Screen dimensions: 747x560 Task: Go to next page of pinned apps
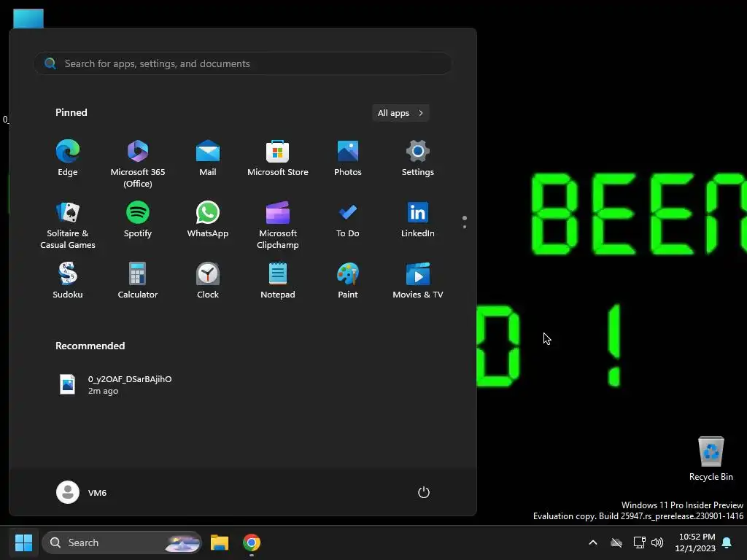[465, 227]
